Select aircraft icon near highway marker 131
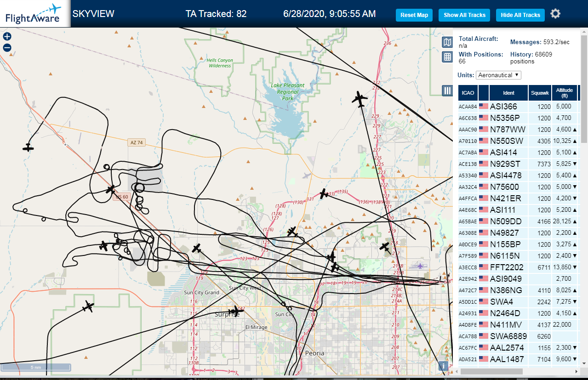Image resolution: width=588 pixels, height=380 pixels. point(325,194)
